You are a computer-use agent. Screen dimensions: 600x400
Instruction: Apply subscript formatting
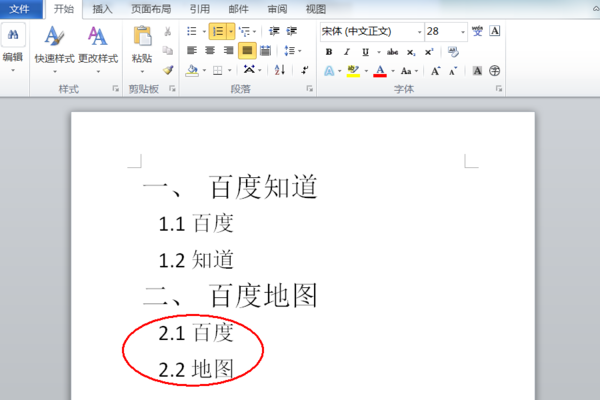coord(411,52)
